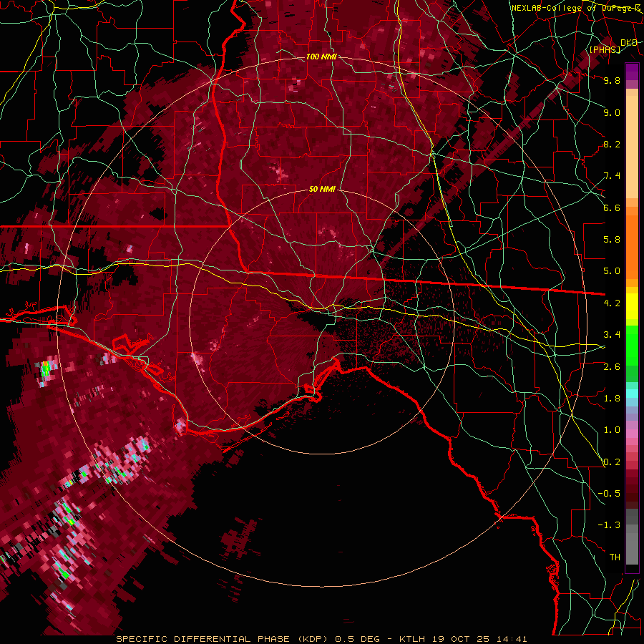644x644 pixels.
Task: Click the 50 NMI range ring label
Action: pos(322,189)
